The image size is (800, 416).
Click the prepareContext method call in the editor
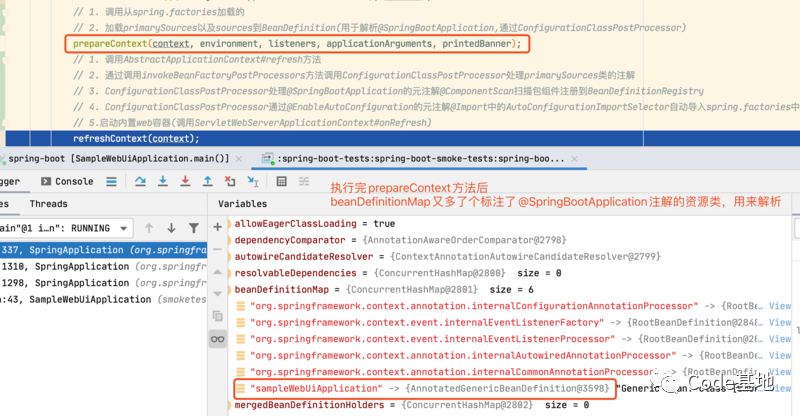pos(297,44)
